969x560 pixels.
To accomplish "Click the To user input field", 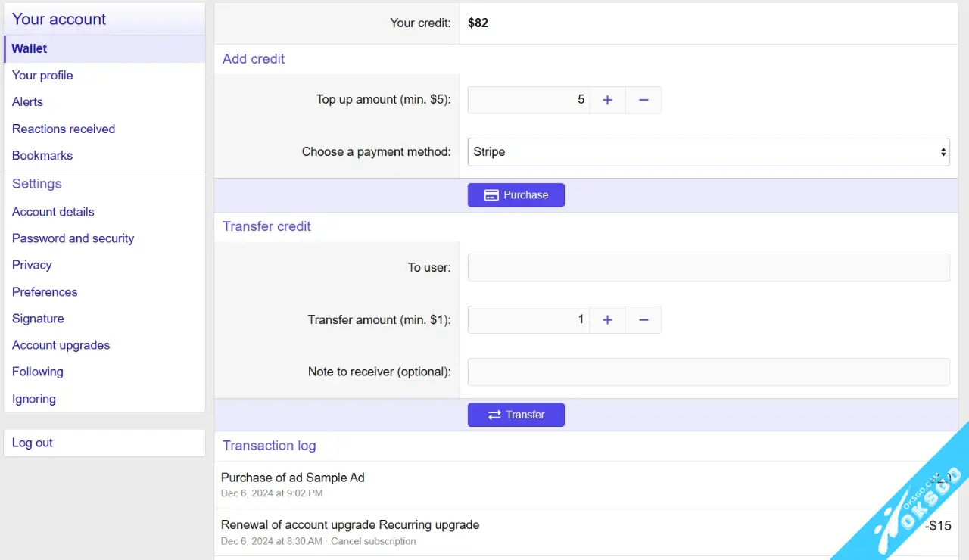I will (x=709, y=268).
